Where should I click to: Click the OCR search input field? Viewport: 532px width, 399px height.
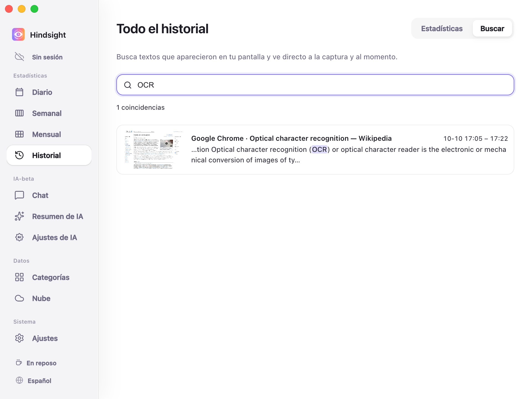pyautogui.click(x=315, y=85)
